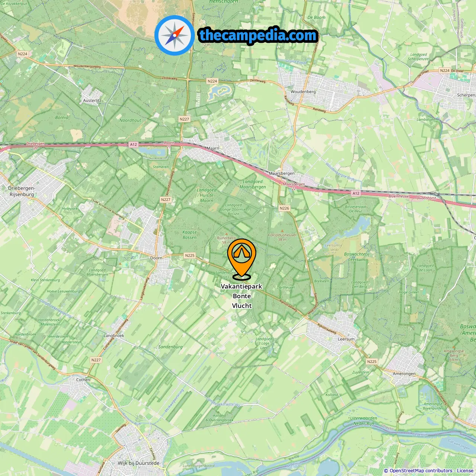This screenshot has height=476, width=476.
Task: Select the Amerongen town label
Action: (404, 374)
